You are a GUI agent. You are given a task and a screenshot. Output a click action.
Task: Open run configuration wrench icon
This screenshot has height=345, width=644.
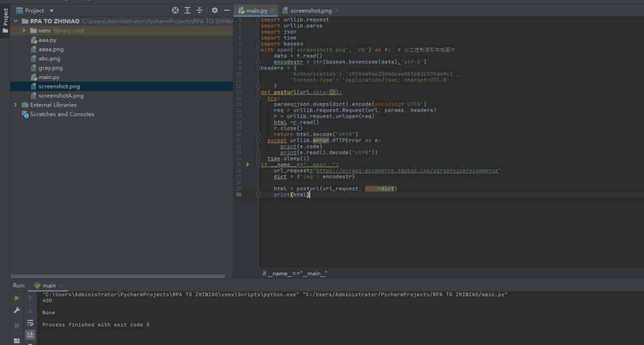coord(17,311)
